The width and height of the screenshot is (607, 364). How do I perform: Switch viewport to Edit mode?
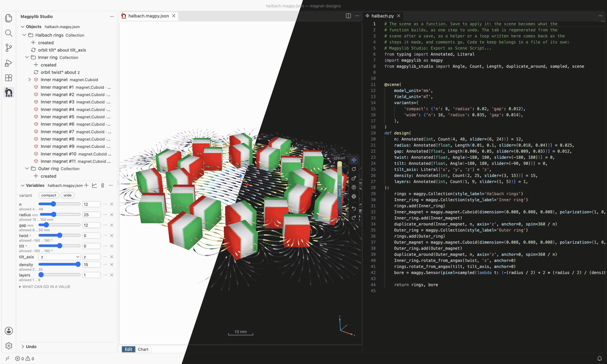pos(129,349)
